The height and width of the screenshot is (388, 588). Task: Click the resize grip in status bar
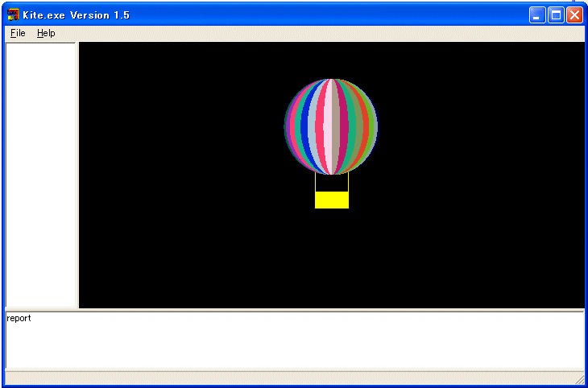[x=579, y=379]
